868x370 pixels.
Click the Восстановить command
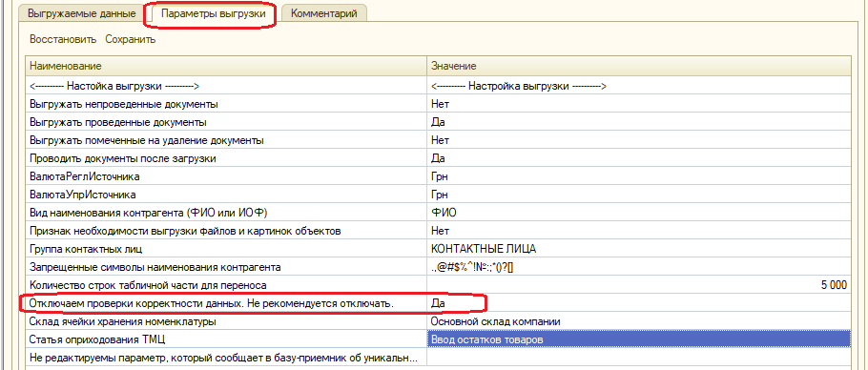coord(63,39)
